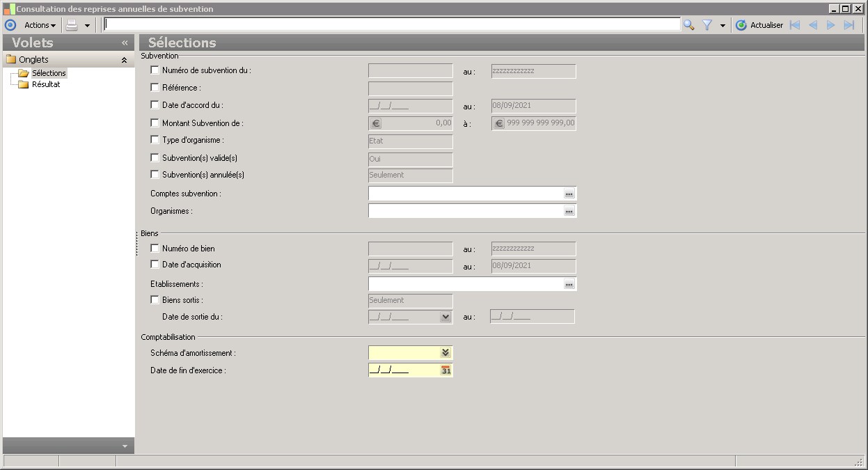The width and height of the screenshot is (868, 470).
Task: Open Volets panel bottom dropdown arrow
Action: (125, 446)
